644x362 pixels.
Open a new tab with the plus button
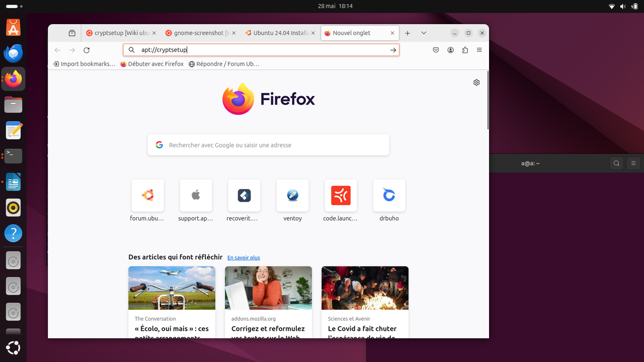[x=408, y=33]
